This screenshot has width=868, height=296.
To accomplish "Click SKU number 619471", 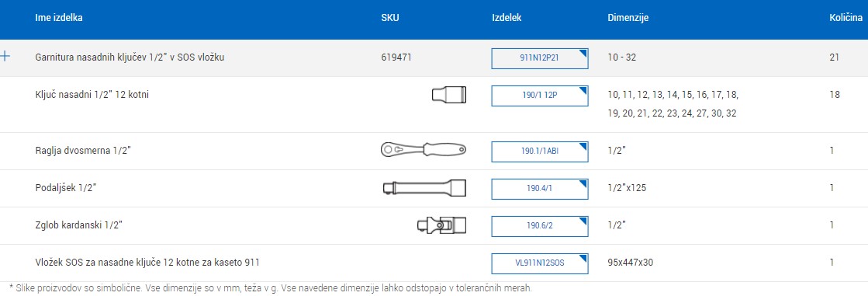I will click(x=396, y=57).
